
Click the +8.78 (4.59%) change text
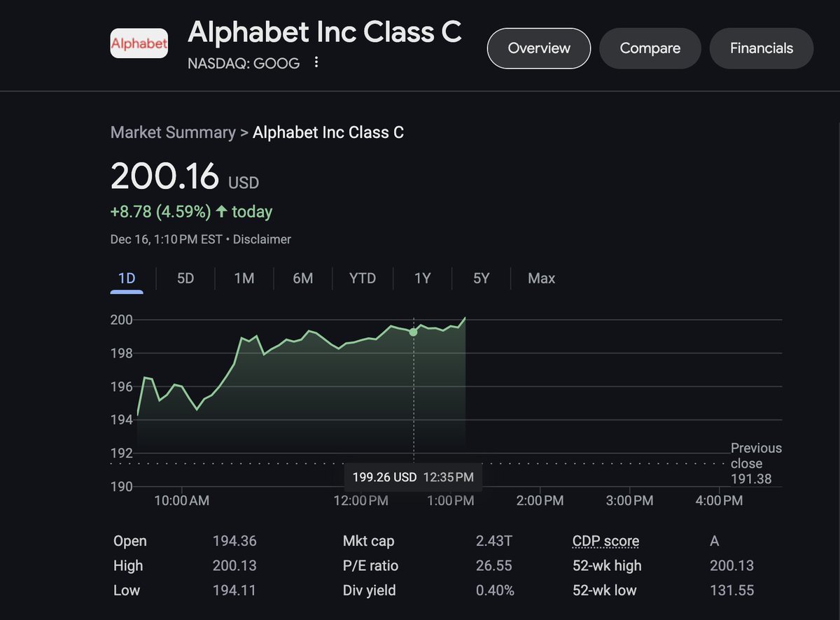click(161, 211)
